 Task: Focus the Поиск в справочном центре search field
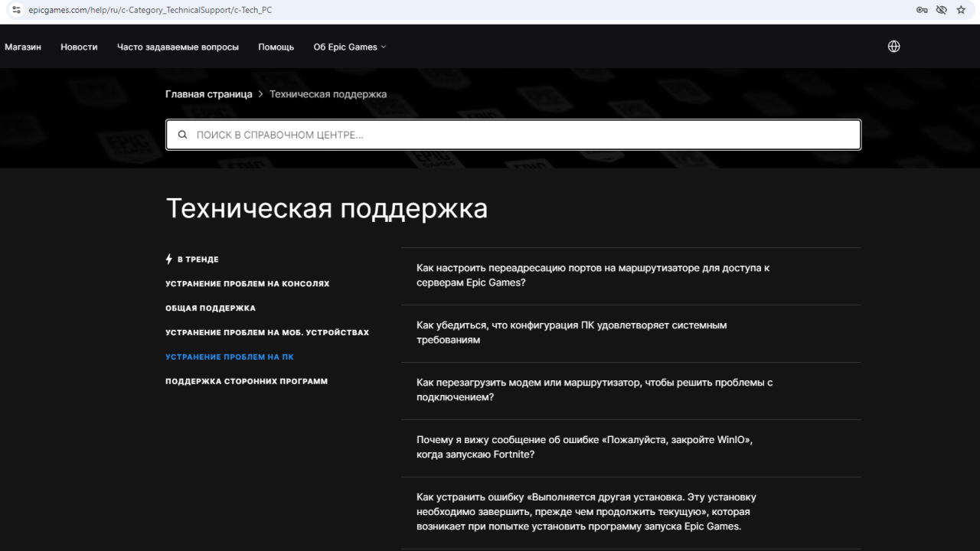click(x=514, y=135)
